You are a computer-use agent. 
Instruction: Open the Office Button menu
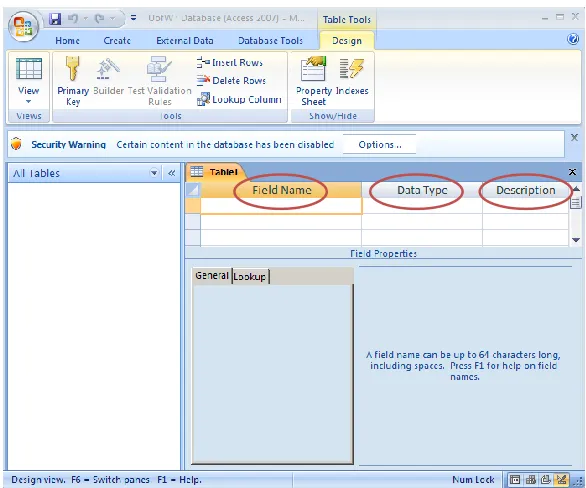(24, 26)
